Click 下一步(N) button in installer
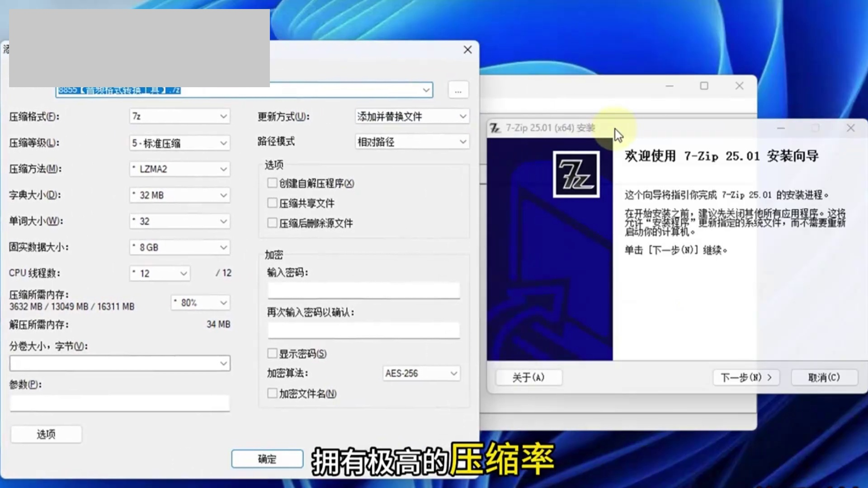This screenshot has height=488, width=868. coord(746,377)
